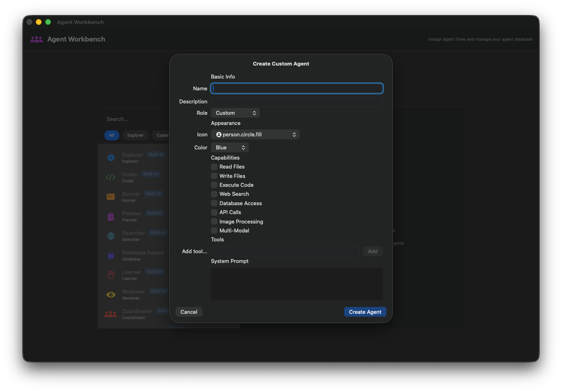Click the Database Expert cylinder icon
Image resolution: width=562 pixels, height=392 pixels.
point(111,255)
